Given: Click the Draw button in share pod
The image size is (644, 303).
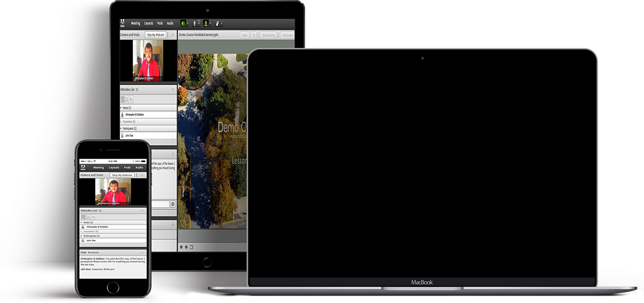Looking at the screenshot, I should coord(244,35).
